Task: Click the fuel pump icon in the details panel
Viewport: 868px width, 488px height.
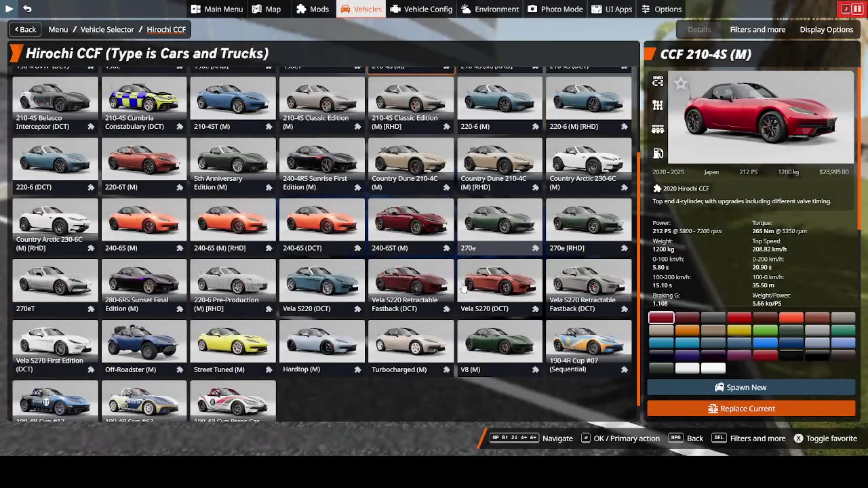Action: [x=658, y=153]
